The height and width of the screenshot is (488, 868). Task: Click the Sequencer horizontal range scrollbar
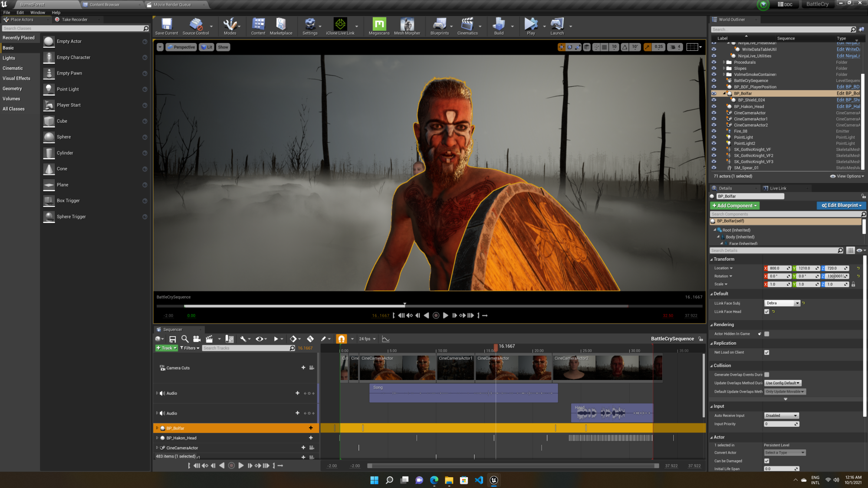[513, 465]
